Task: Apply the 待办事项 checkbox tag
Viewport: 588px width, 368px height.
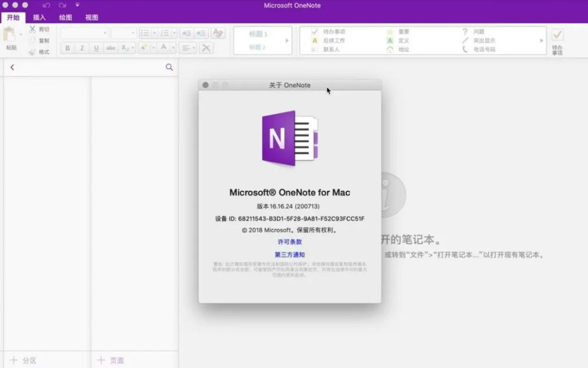Action: [328, 32]
